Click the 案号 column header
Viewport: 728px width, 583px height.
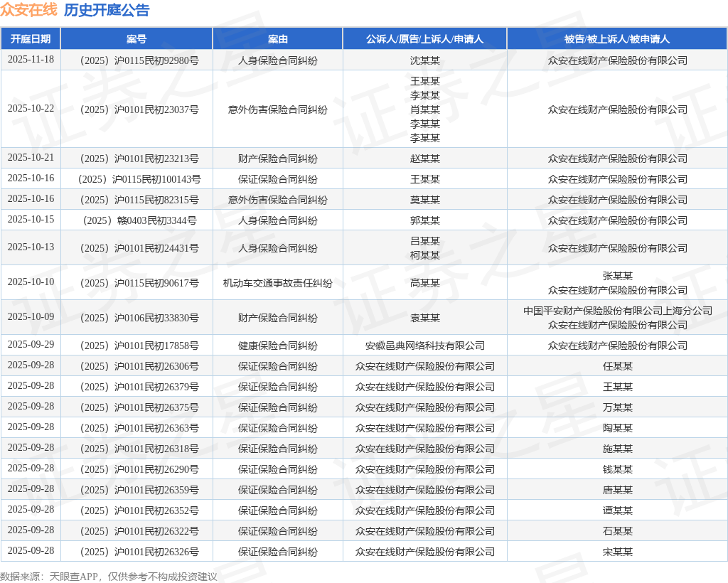point(136,39)
